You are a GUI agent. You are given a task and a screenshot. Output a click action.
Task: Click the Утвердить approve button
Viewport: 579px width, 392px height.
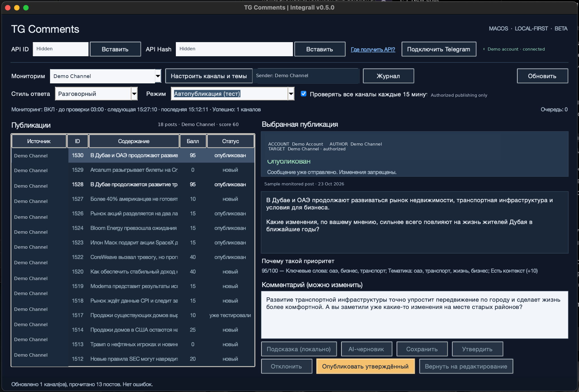(478, 349)
